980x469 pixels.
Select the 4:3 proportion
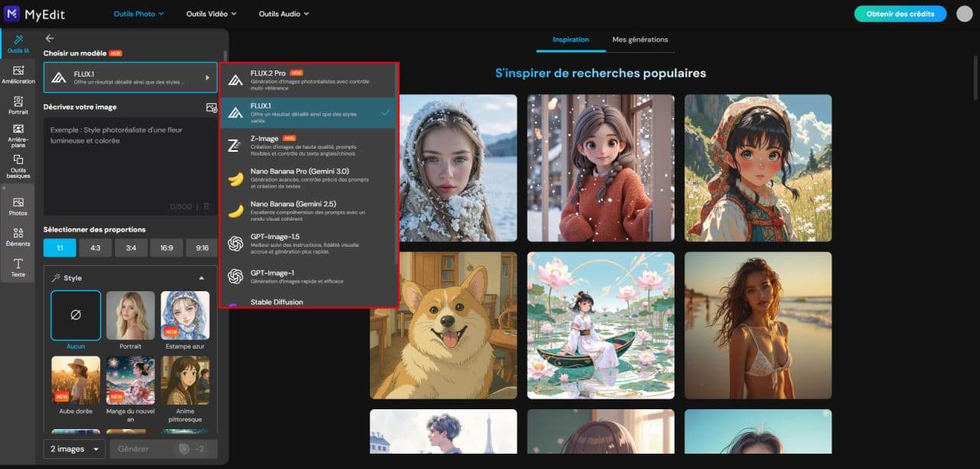95,248
